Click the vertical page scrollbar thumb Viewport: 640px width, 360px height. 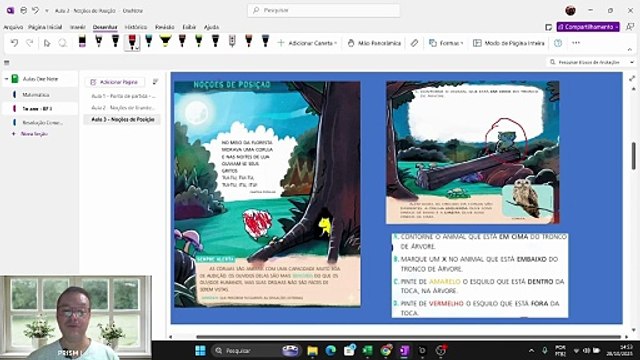click(633, 156)
